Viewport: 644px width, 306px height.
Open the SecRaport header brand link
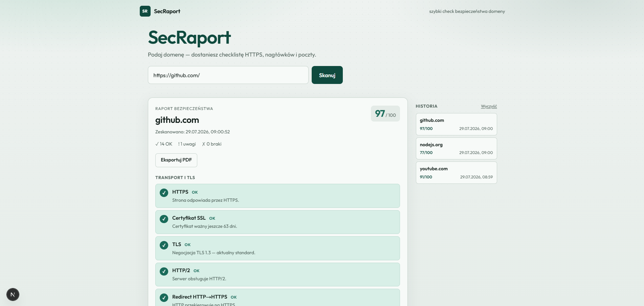tap(160, 11)
